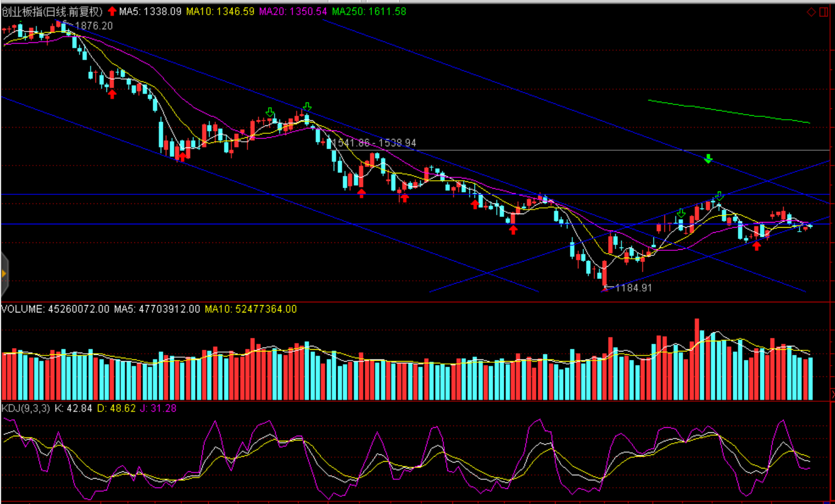The image size is (835, 504).
Task: Click the volume MA10: 52477364.00 label
Action: pyautogui.click(x=250, y=309)
